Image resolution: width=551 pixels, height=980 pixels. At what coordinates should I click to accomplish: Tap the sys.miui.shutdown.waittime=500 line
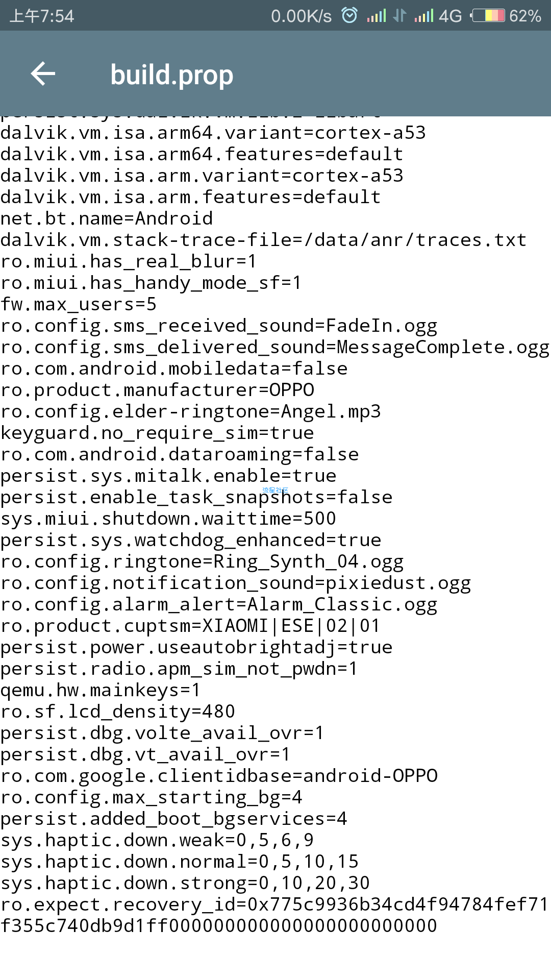(168, 519)
